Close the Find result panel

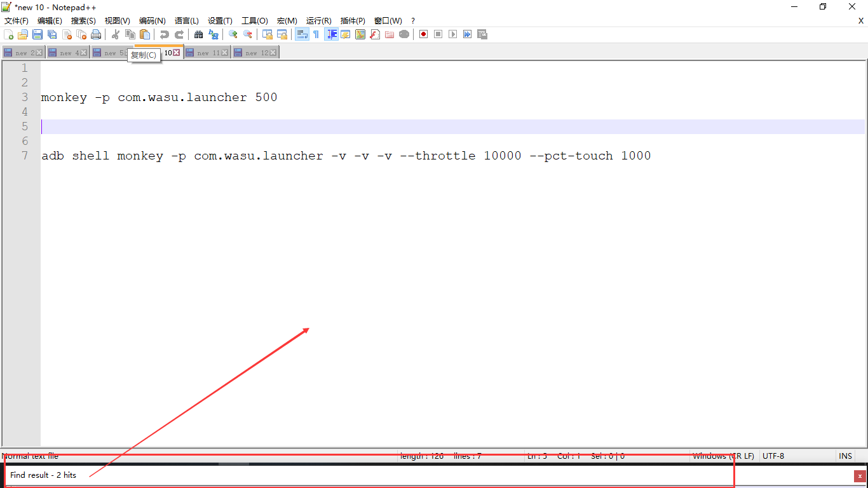click(x=860, y=475)
